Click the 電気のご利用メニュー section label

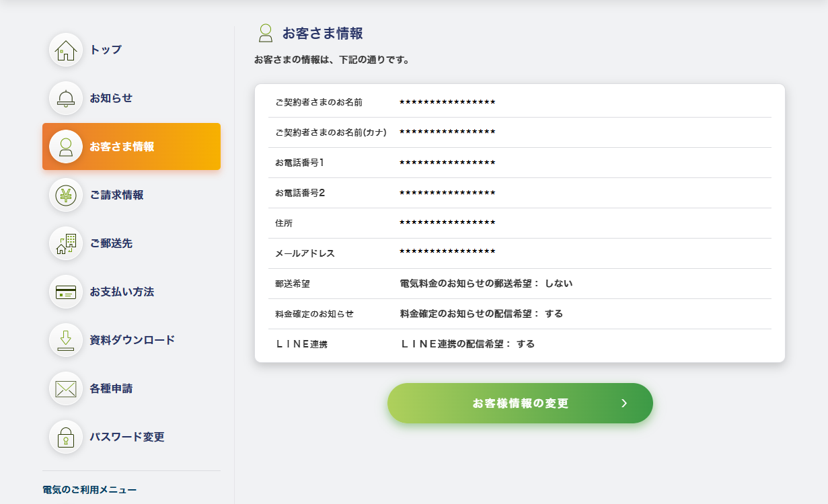[x=89, y=490]
